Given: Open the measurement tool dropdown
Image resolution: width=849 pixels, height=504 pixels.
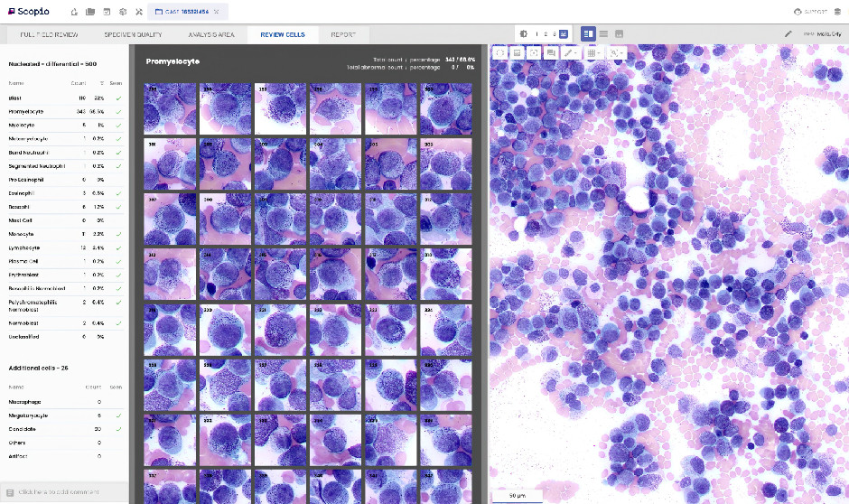Looking at the screenshot, I should point(571,53).
